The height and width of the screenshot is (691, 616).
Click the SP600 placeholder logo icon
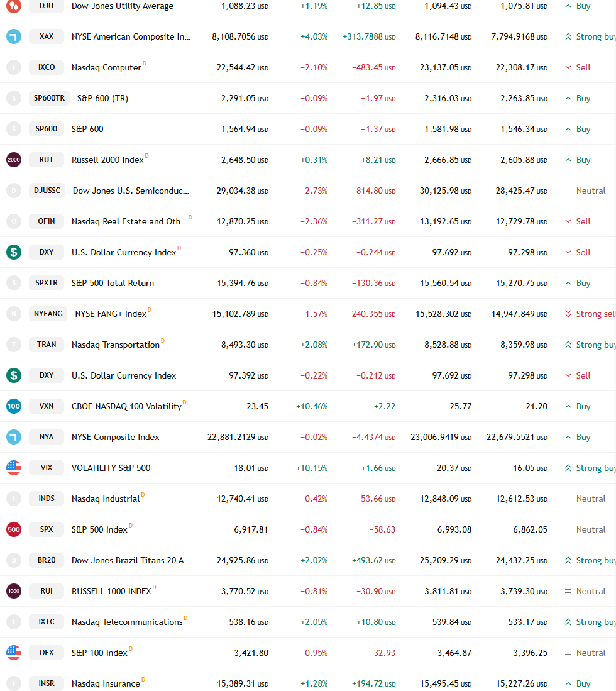pyautogui.click(x=14, y=129)
